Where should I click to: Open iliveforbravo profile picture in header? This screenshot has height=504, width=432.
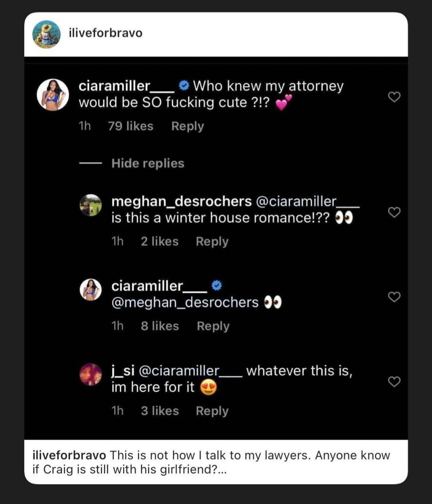[x=46, y=34]
